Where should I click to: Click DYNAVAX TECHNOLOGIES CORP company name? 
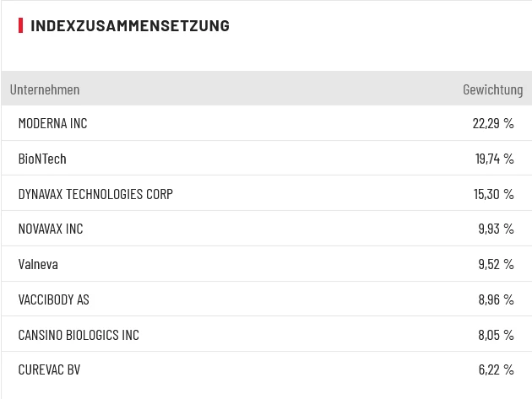coord(95,194)
